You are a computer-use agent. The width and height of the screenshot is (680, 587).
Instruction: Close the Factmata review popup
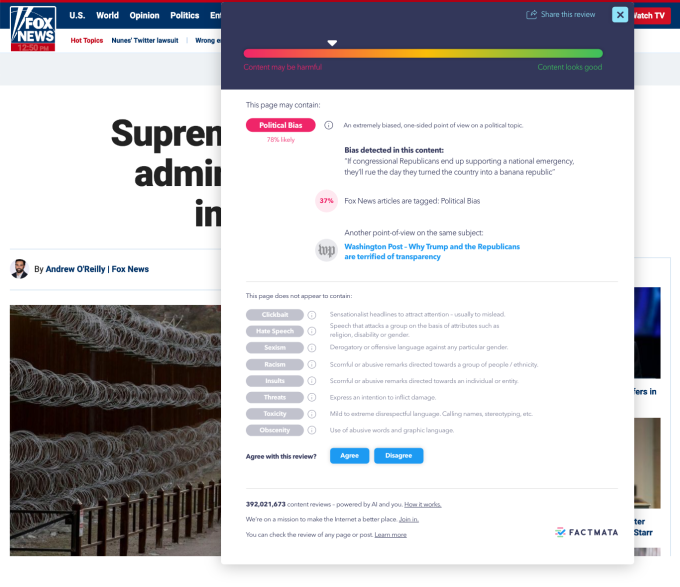tap(620, 15)
